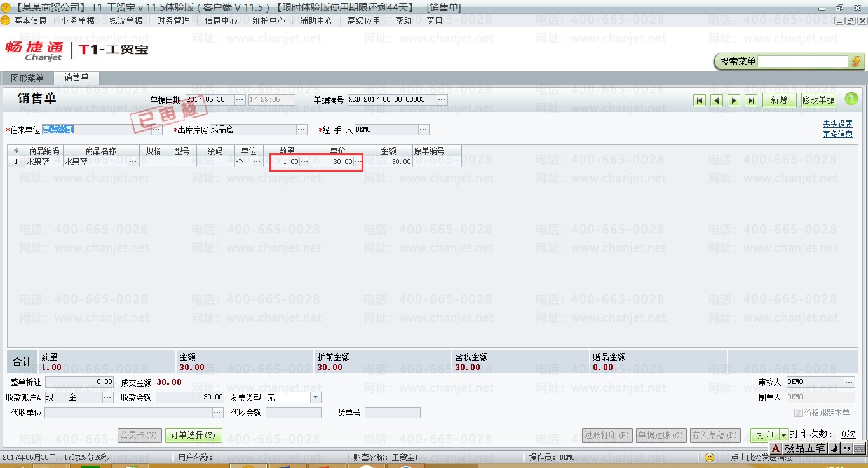The width and height of the screenshot is (868, 468).
Task: Open the 表头设置 link
Action: 837,124
